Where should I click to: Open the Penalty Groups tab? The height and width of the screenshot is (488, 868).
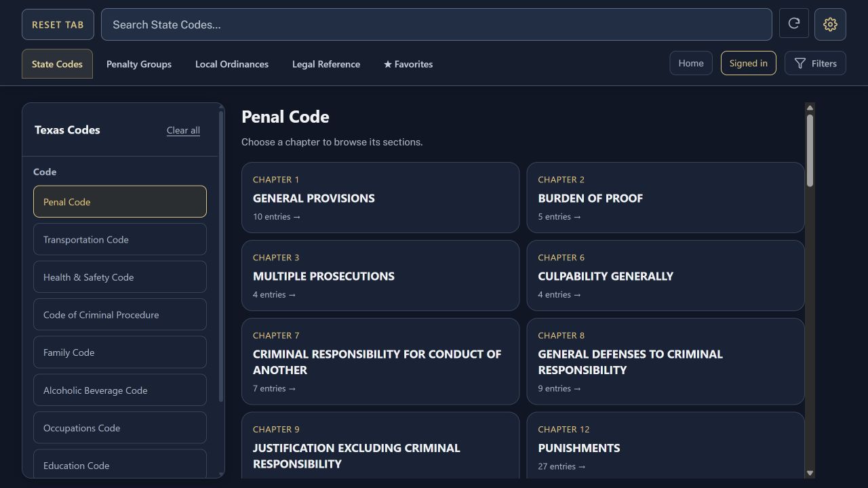pyautogui.click(x=139, y=64)
